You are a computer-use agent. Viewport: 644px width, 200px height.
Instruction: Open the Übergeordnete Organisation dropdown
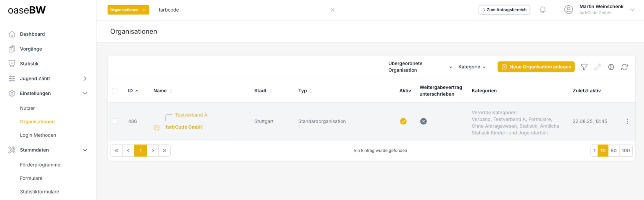(420, 67)
